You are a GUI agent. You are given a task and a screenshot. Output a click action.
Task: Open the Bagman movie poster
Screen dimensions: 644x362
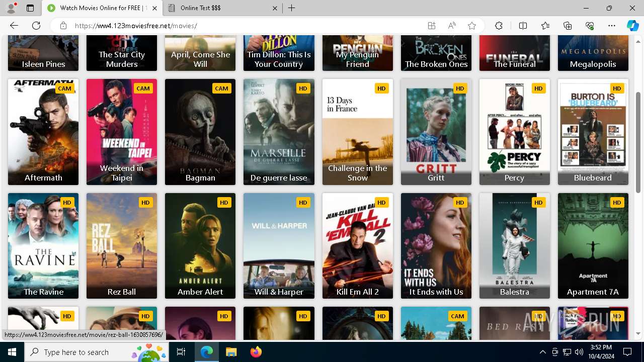point(200,132)
